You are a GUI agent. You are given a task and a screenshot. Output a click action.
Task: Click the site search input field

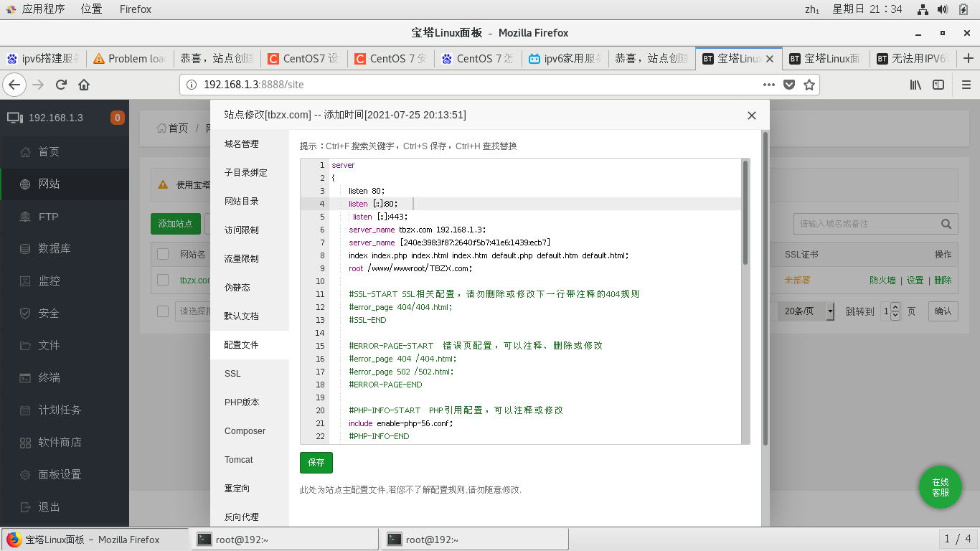click(865, 224)
